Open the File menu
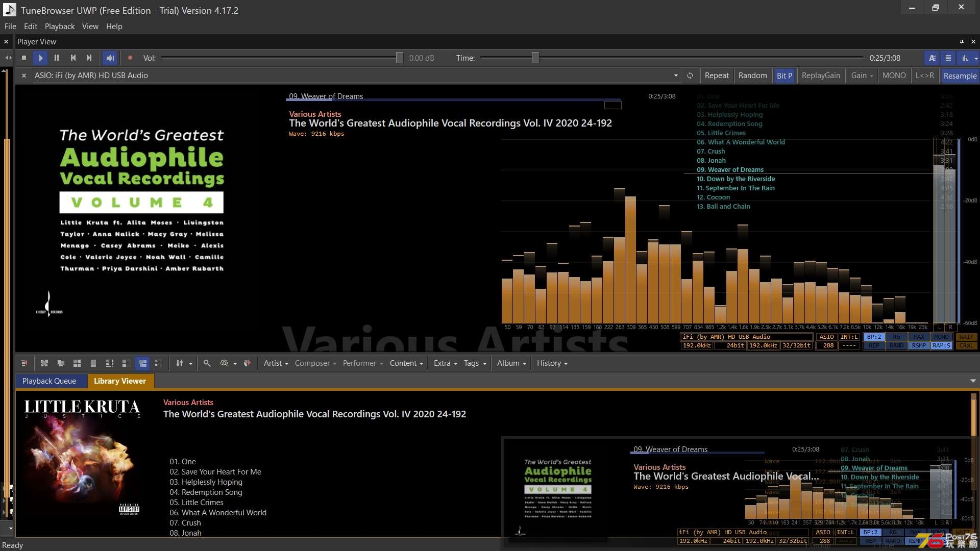This screenshot has width=980, height=551. coord(10,27)
